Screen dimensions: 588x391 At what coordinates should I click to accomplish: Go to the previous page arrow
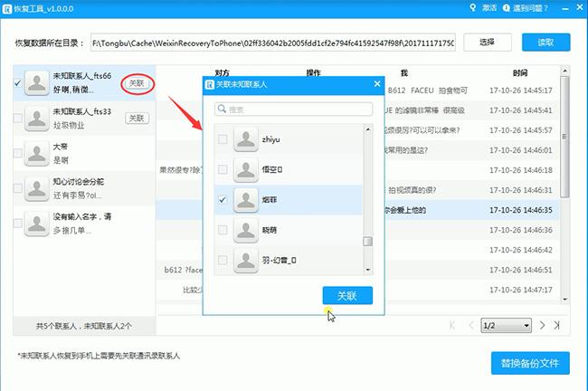(471, 325)
